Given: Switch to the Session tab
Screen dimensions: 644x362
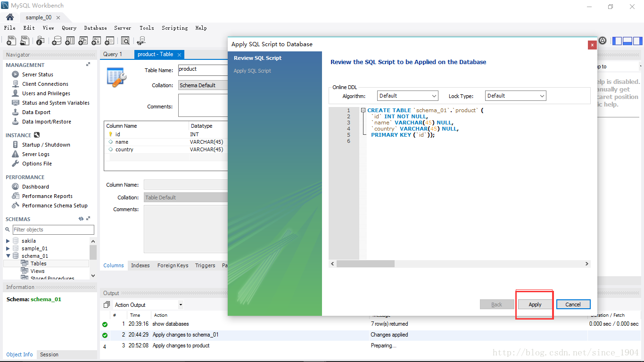Looking at the screenshot, I should (x=49, y=354).
